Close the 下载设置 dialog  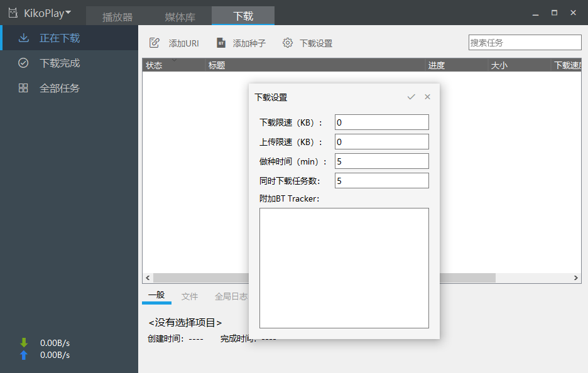point(428,97)
